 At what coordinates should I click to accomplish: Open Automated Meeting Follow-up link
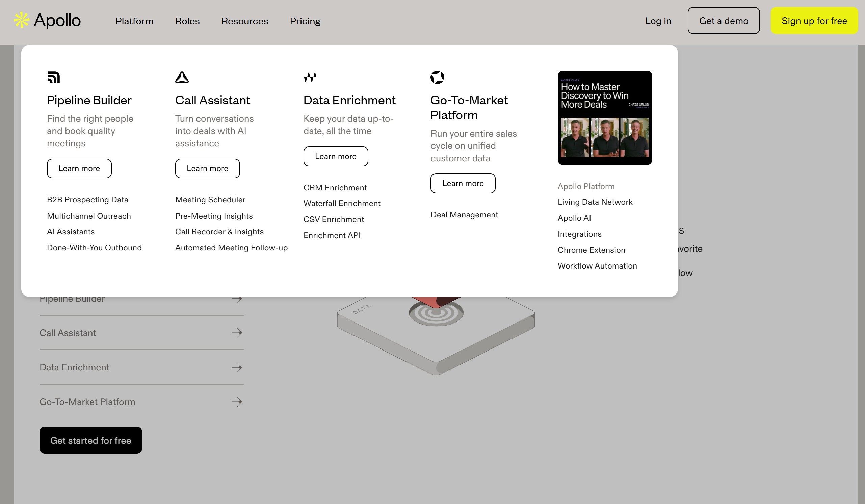(231, 248)
